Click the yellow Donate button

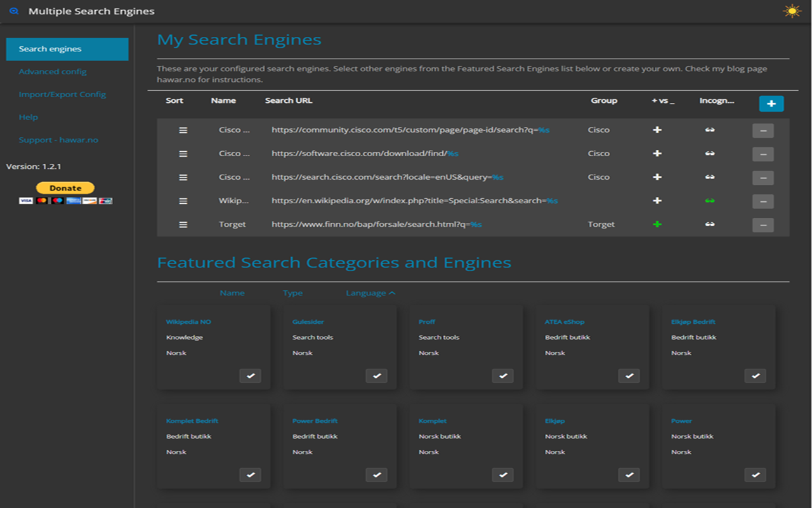65,187
